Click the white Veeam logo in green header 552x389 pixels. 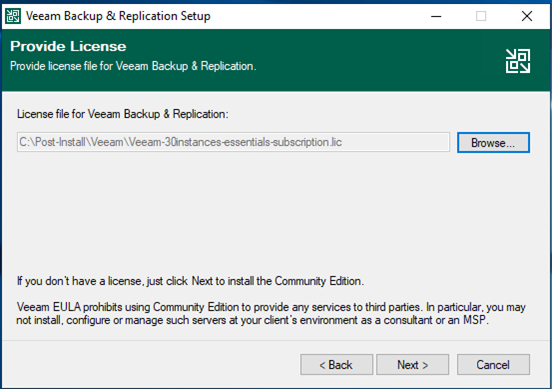click(518, 61)
